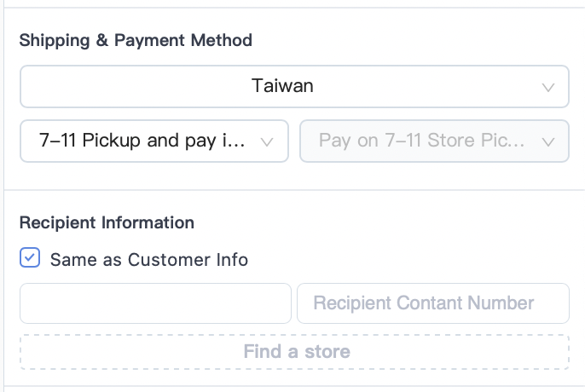The width and height of the screenshot is (585, 392).
Task: Click the Find a store button
Action: (x=294, y=352)
